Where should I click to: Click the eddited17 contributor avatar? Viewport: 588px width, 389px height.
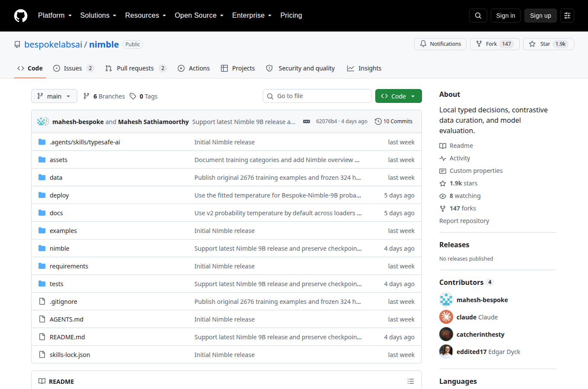[446, 352]
